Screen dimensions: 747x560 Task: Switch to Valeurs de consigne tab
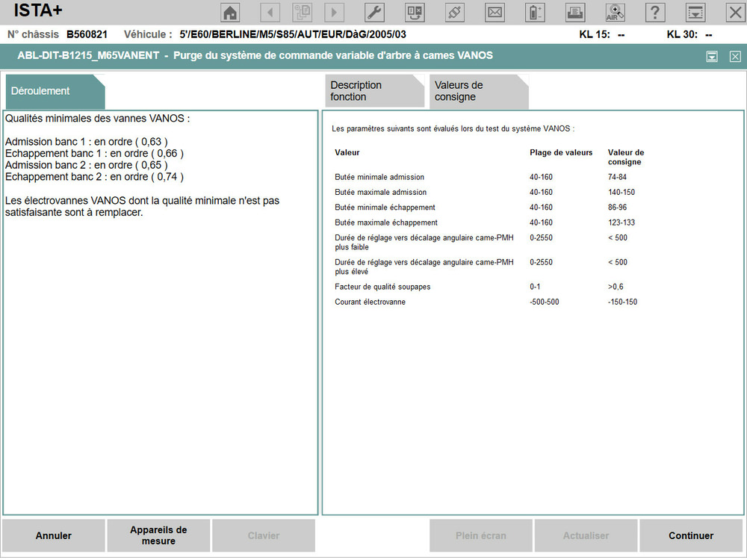[479, 91]
